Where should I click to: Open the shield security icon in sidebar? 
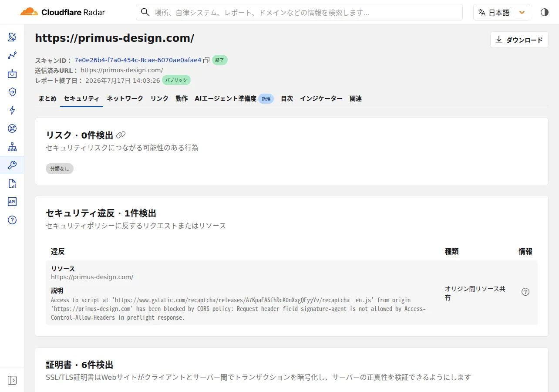12,92
